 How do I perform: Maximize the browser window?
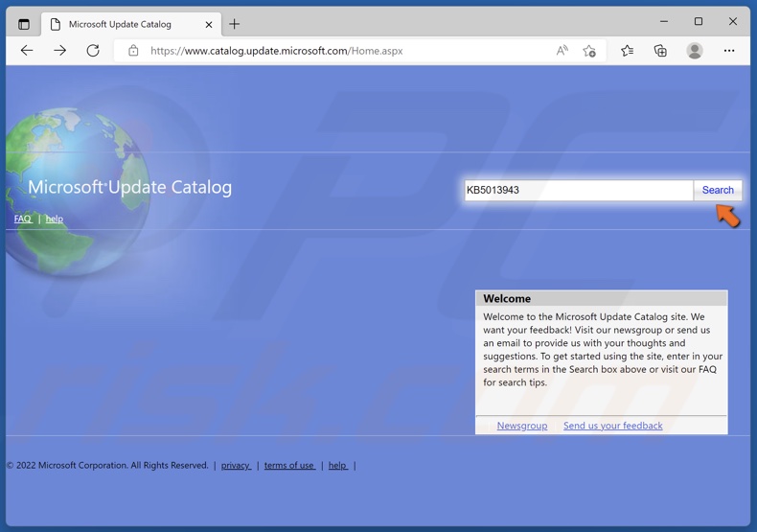[699, 22]
